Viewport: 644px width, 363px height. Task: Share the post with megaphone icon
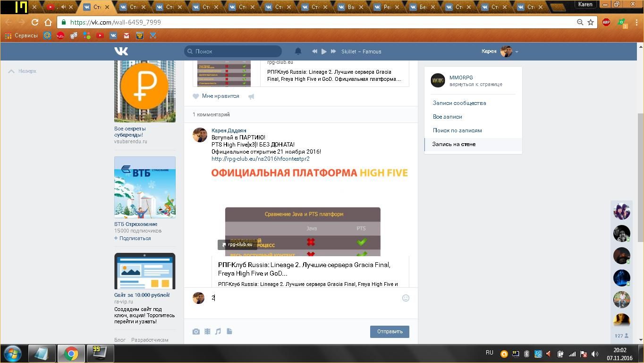pos(251,96)
